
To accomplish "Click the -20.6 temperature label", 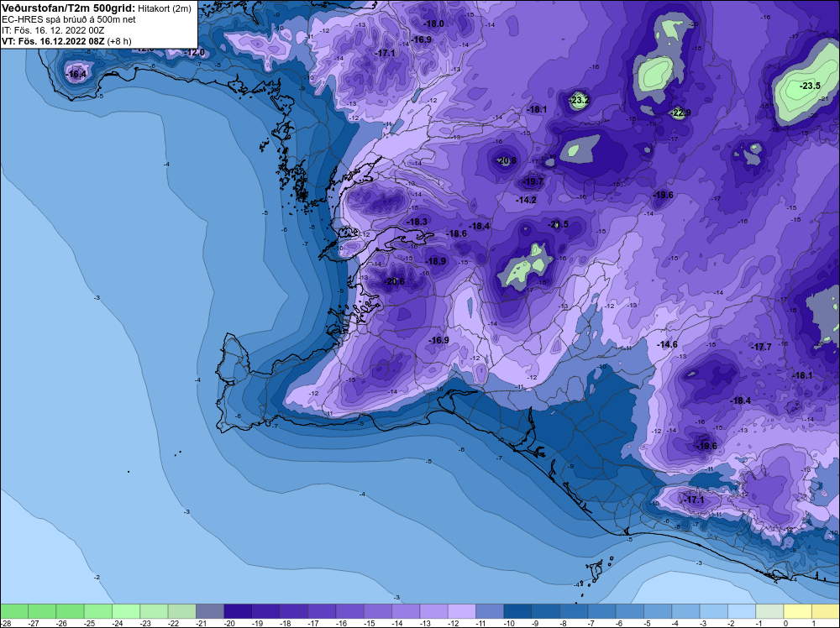I will (395, 281).
